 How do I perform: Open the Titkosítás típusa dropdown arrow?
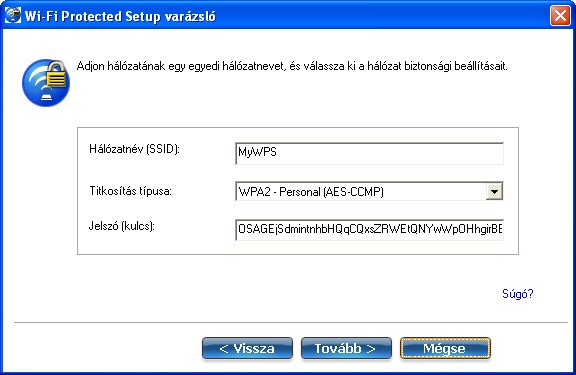point(494,191)
